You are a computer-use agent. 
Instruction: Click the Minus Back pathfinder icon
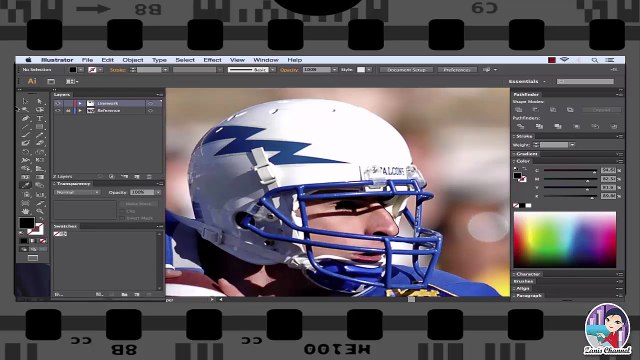(613, 127)
